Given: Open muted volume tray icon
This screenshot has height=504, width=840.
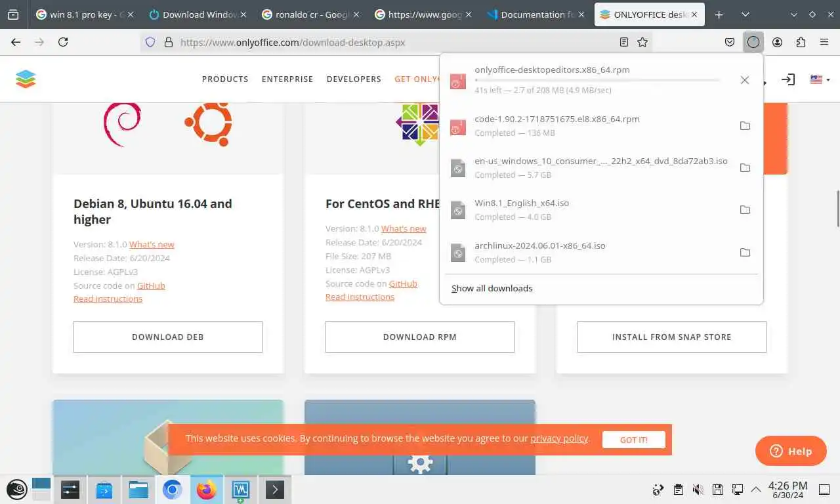Looking at the screenshot, I should [x=698, y=490].
